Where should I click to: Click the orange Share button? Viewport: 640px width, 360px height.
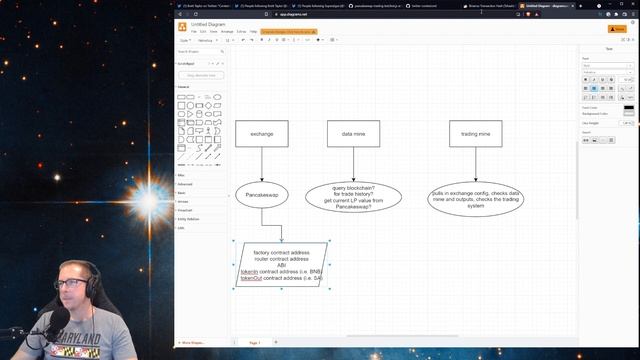click(x=617, y=29)
